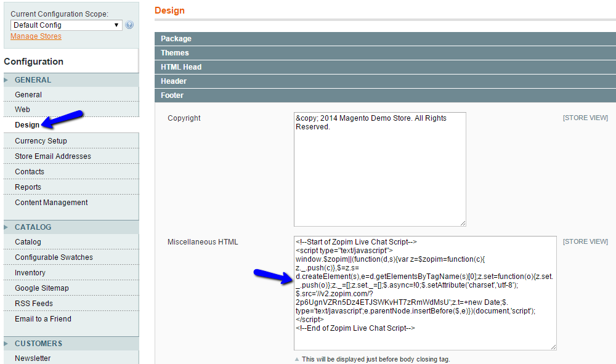The width and height of the screenshot is (616, 364).
Task: Open the Default Config scope dropdown
Action: pos(66,25)
